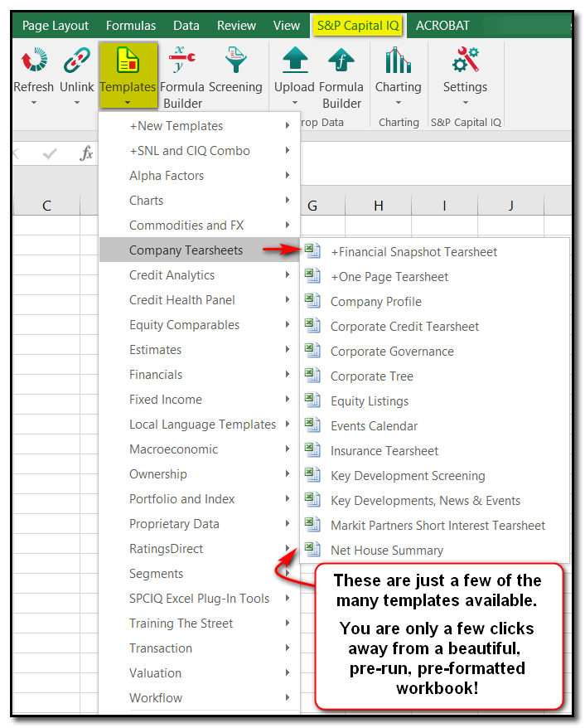Open the Templates ribbon button
The width and height of the screenshot is (585, 728).
tap(128, 75)
